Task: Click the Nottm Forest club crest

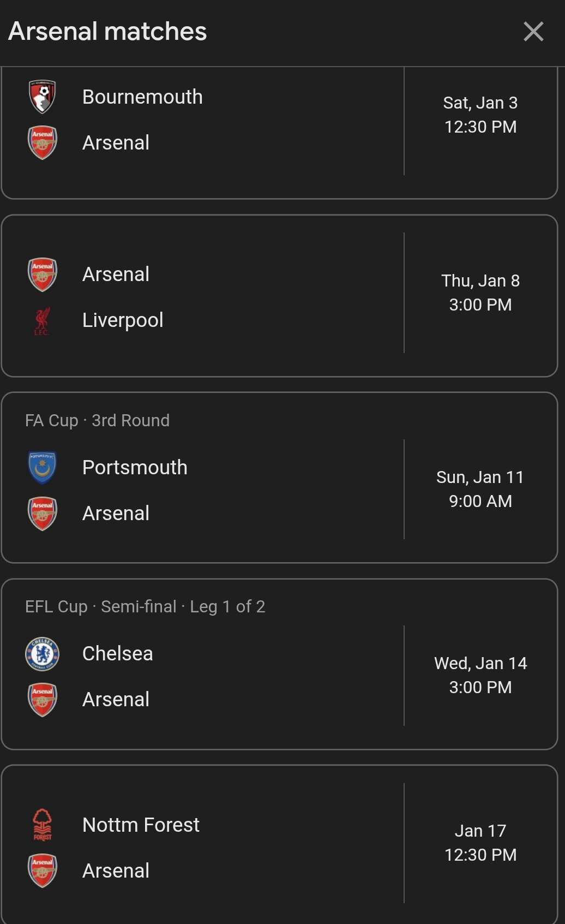Action: click(x=43, y=825)
